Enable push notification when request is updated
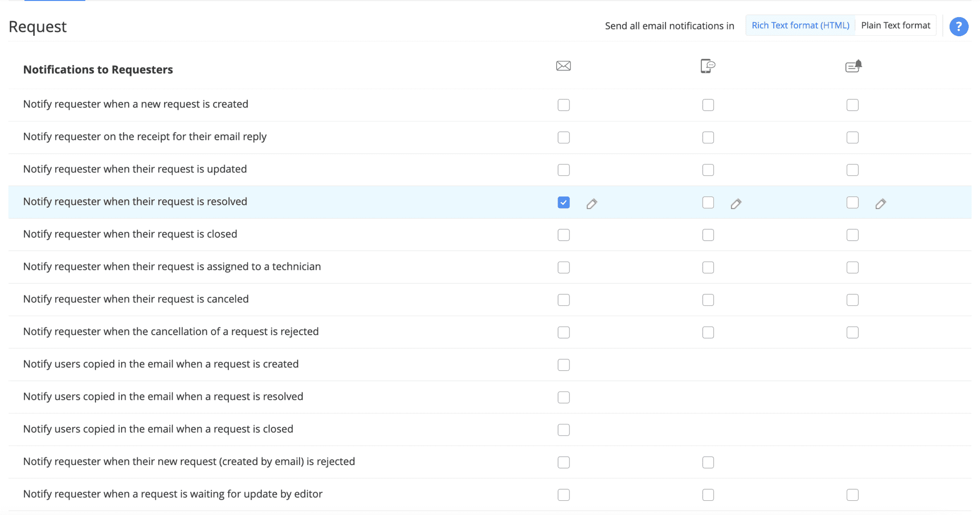The height and width of the screenshot is (515, 980). pos(853,170)
